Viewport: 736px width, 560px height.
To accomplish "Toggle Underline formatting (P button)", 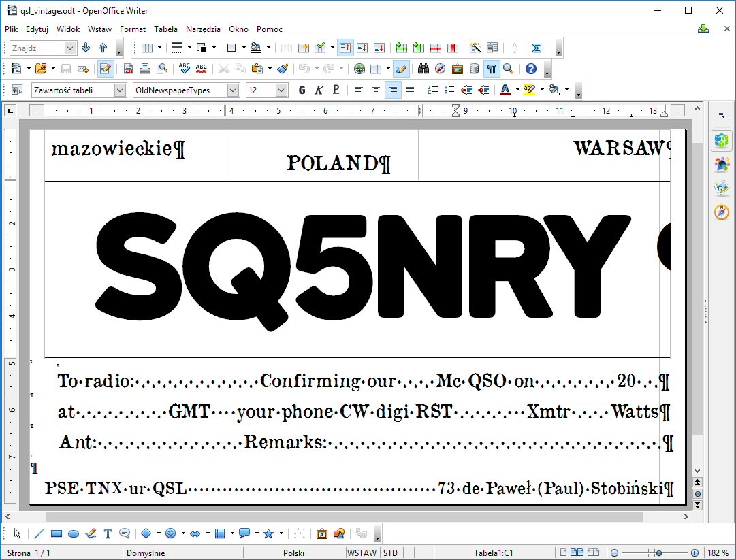I will [336, 90].
